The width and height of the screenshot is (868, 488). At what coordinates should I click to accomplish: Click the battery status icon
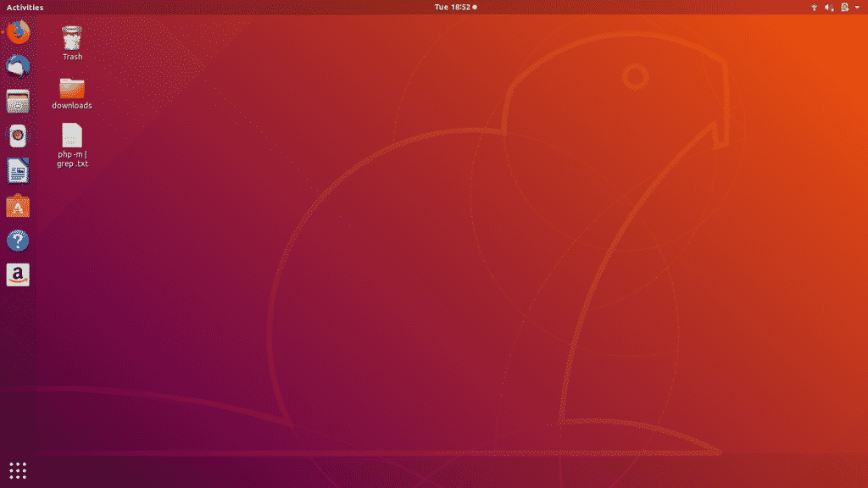point(844,8)
